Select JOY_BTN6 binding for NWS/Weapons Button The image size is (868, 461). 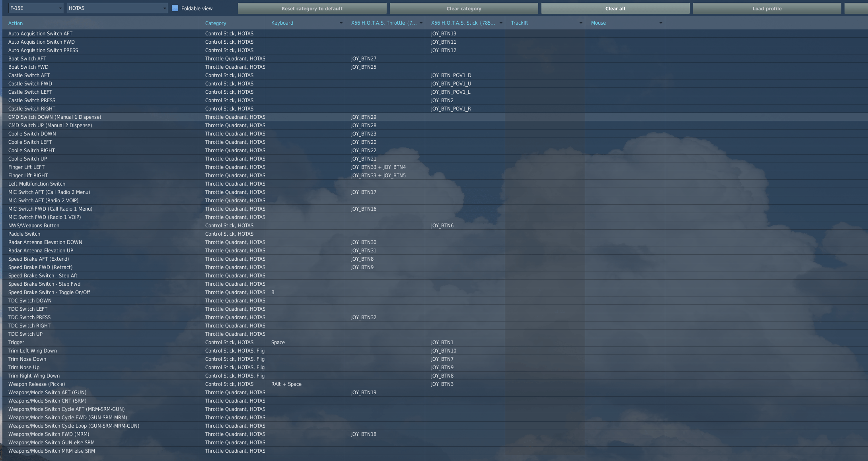(x=442, y=225)
